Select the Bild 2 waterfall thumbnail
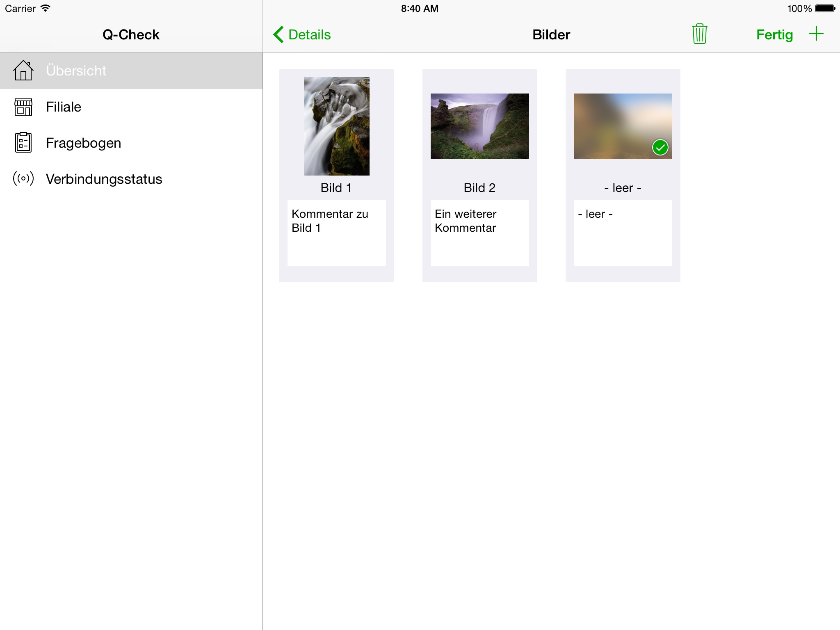 coord(479,126)
